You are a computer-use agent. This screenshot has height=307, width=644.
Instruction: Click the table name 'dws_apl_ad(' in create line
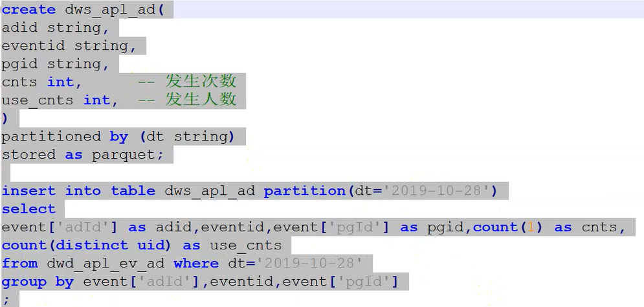tap(115, 10)
